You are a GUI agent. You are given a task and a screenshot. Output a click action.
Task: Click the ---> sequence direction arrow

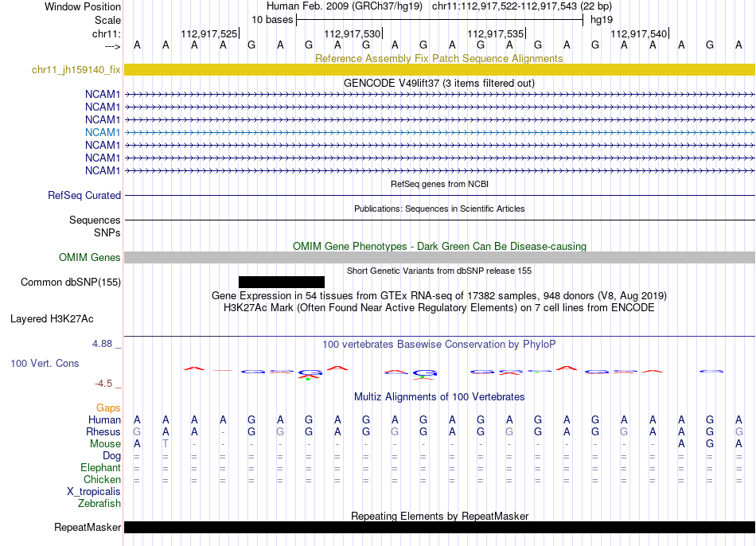[112, 46]
